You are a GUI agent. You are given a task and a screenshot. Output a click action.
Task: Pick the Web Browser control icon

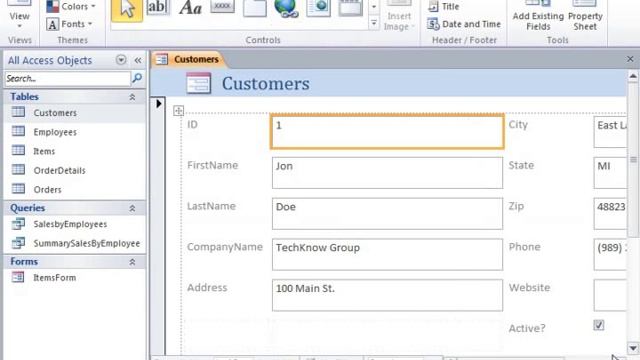coord(318,8)
